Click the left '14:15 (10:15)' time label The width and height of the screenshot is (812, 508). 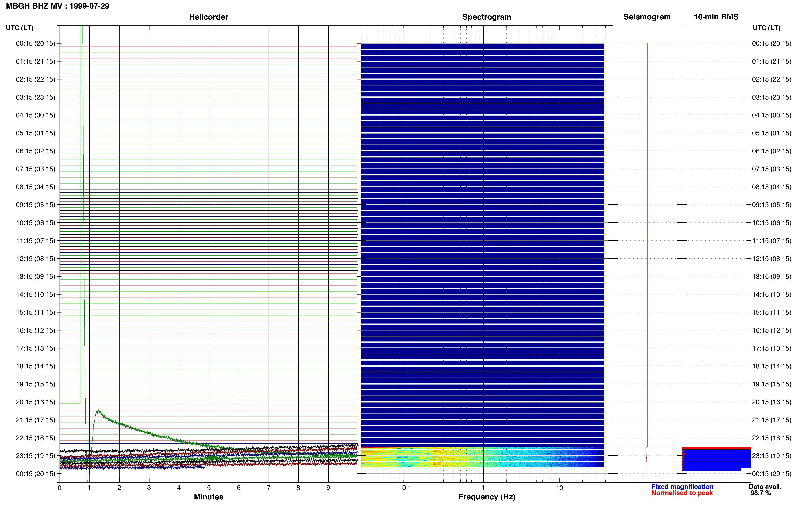coord(36,294)
